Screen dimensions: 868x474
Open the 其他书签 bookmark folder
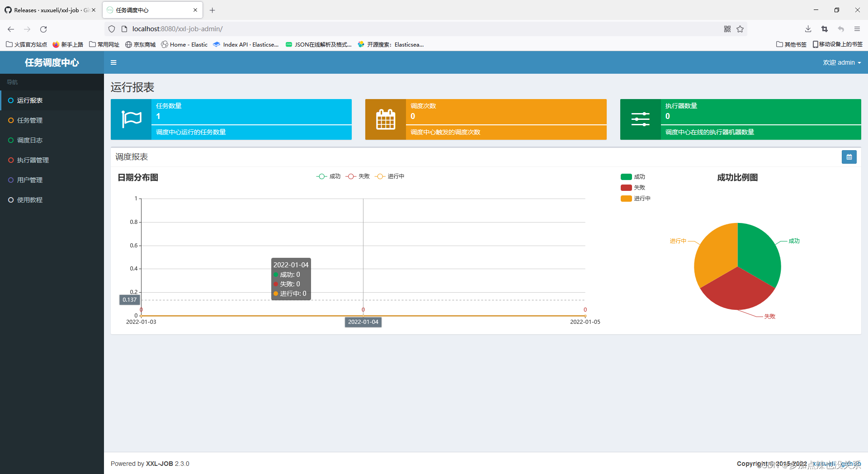(791, 44)
